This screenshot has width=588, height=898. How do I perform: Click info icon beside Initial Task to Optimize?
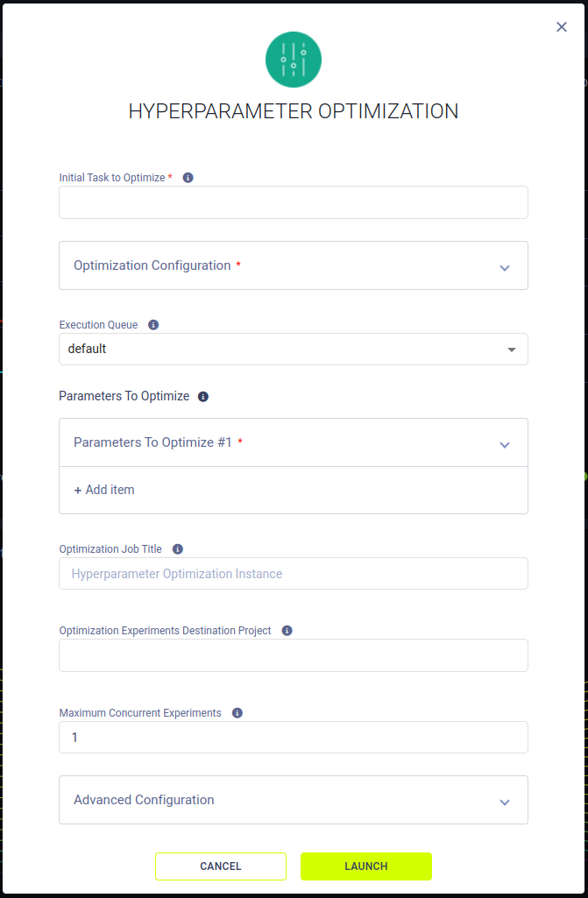point(188,178)
